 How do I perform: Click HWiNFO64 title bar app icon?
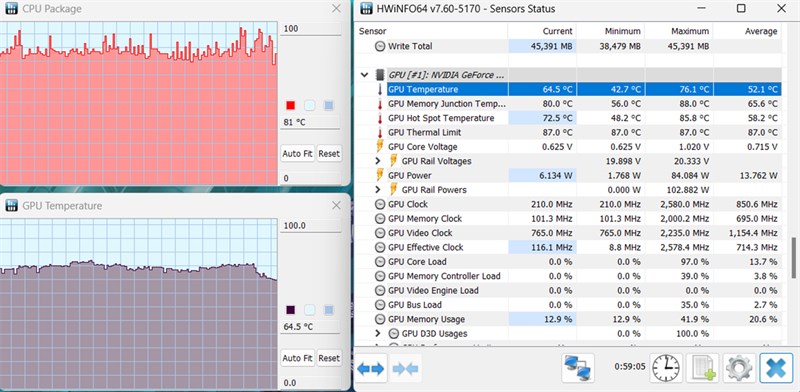pos(365,9)
